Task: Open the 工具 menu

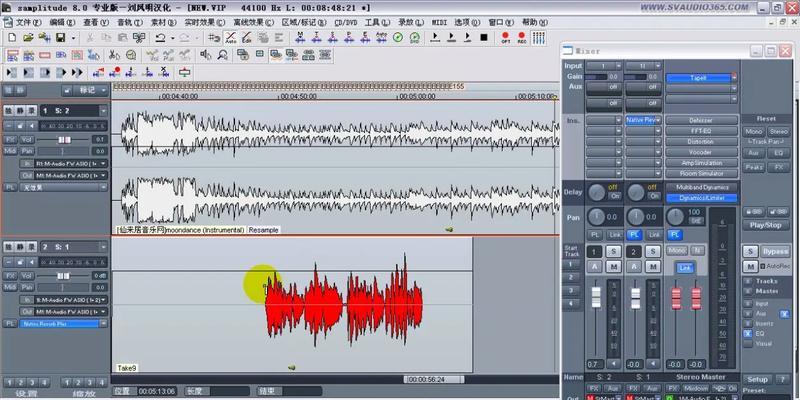Action: coord(377,23)
